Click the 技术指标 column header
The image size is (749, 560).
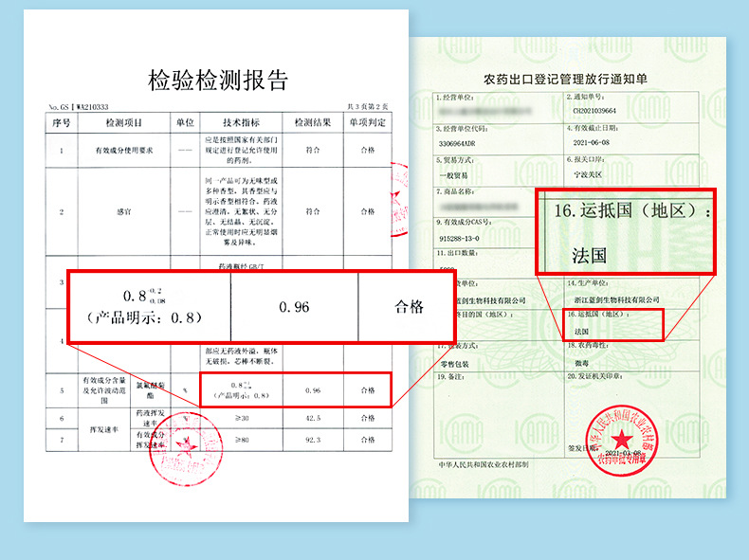[241, 122]
